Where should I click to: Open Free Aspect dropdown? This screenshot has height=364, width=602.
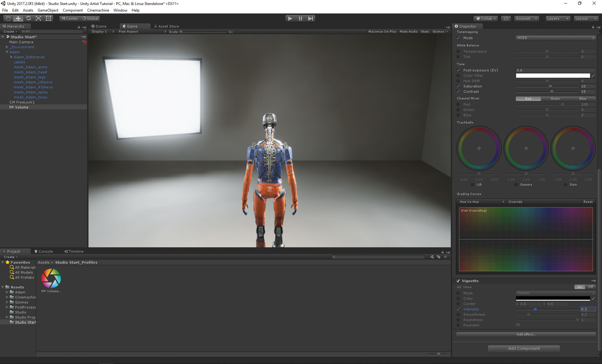(x=142, y=32)
